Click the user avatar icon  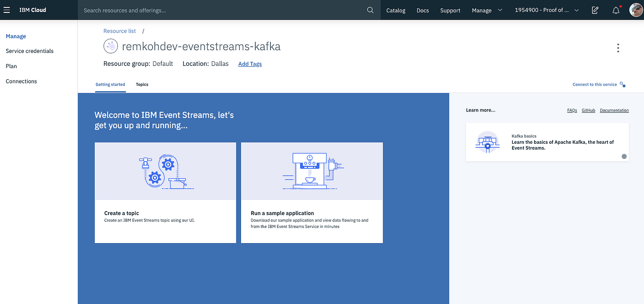click(635, 10)
